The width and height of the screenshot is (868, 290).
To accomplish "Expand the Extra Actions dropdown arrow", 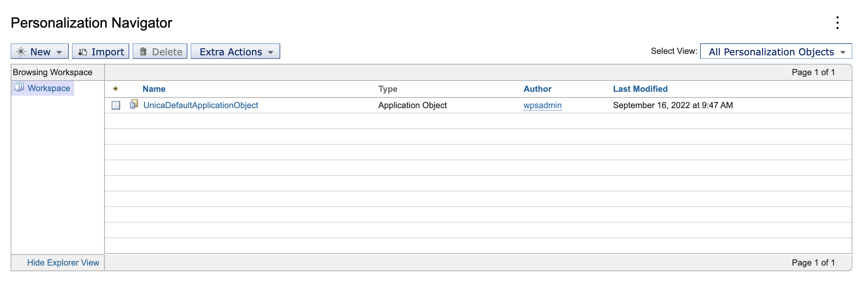I will click(x=271, y=52).
